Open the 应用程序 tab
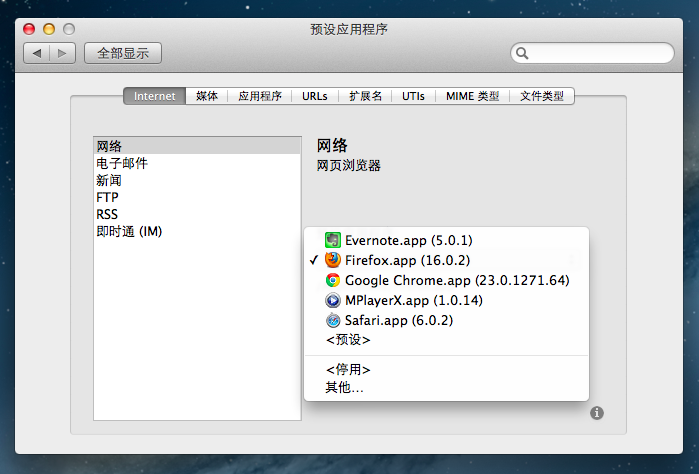The width and height of the screenshot is (699, 474). tap(260, 96)
